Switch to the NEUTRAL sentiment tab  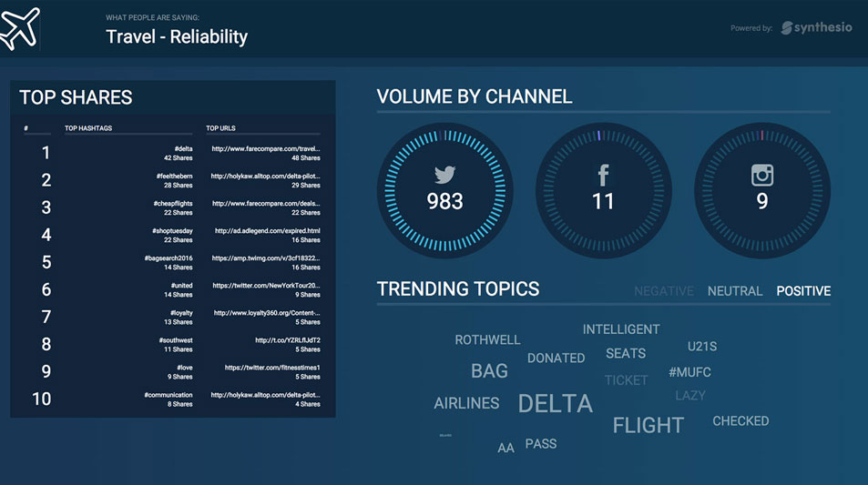[x=735, y=291]
